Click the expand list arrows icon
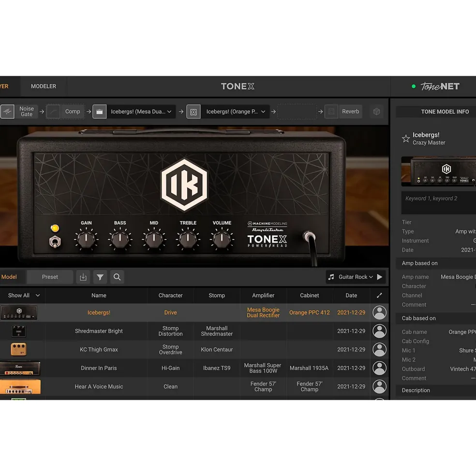The height and width of the screenshot is (476, 476). click(x=379, y=295)
